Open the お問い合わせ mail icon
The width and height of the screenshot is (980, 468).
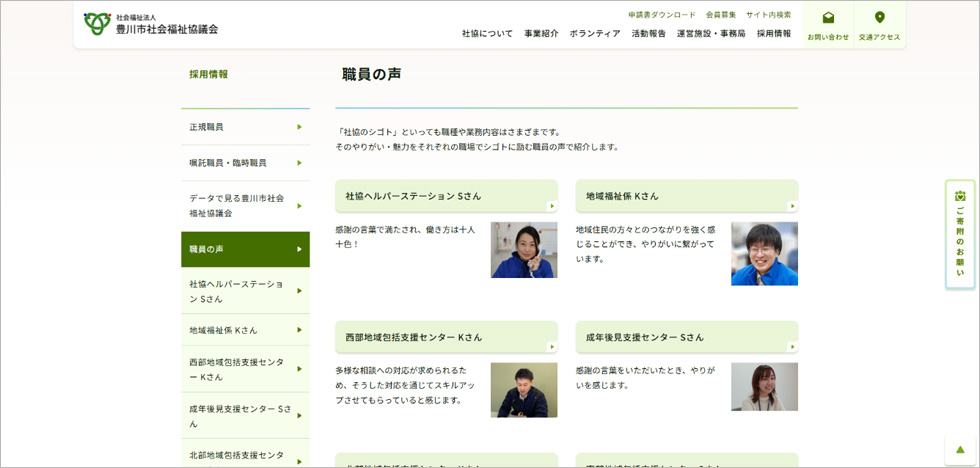pos(828,18)
